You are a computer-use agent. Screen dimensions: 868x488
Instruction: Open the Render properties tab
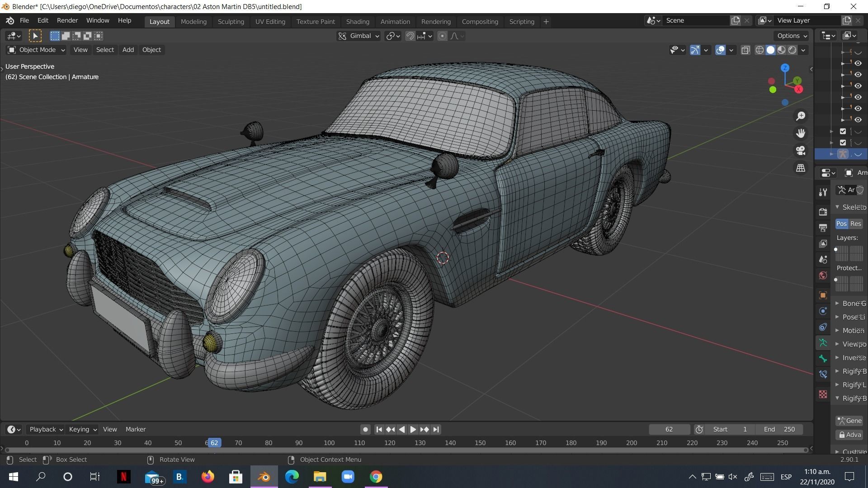[x=823, y=211]
